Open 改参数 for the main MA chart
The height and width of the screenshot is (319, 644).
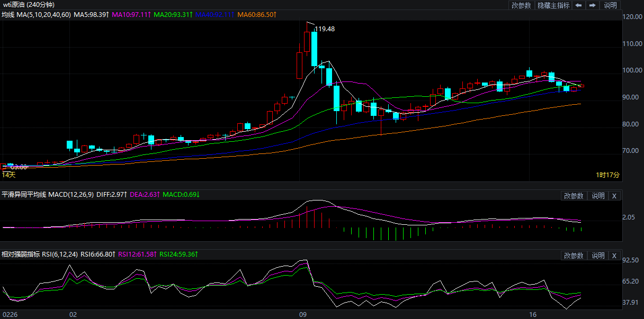pos(521,5)
